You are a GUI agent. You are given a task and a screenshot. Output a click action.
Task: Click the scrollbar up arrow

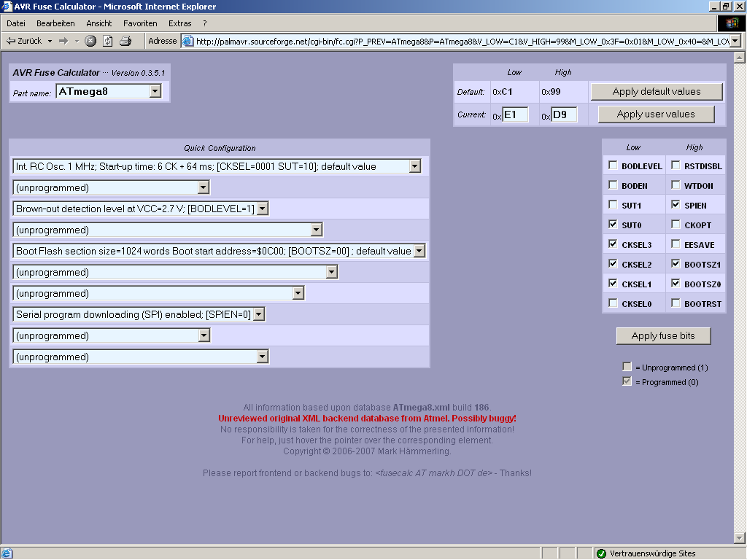pyautogui.click(x=740, y=58)
